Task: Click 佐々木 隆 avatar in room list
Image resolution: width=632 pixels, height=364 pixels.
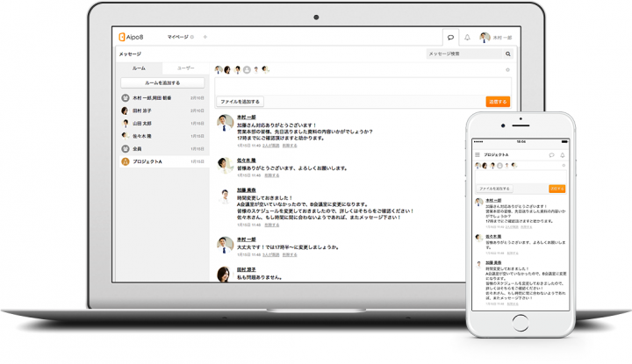Action: [x=126, y=136]
